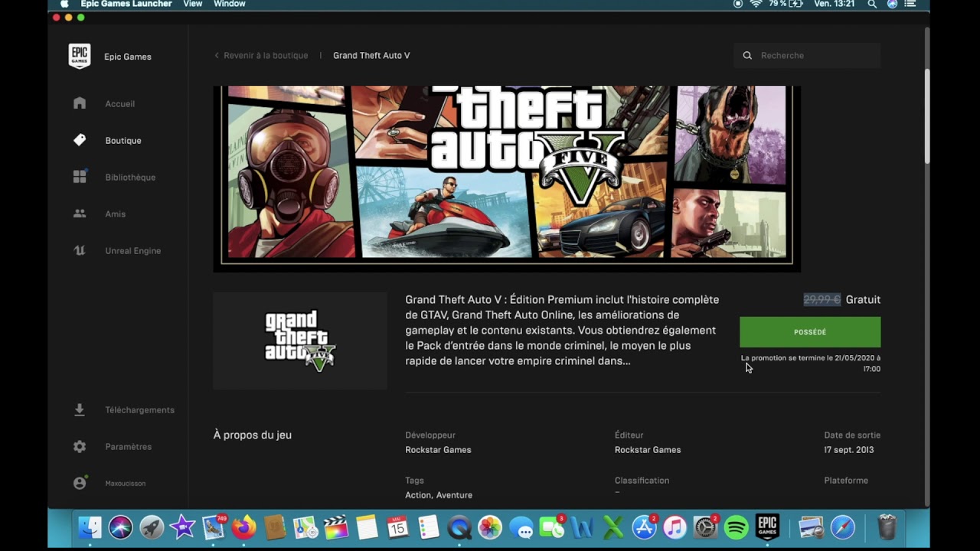Open Launchpad rocket in the dock

(x=152, y=527)
